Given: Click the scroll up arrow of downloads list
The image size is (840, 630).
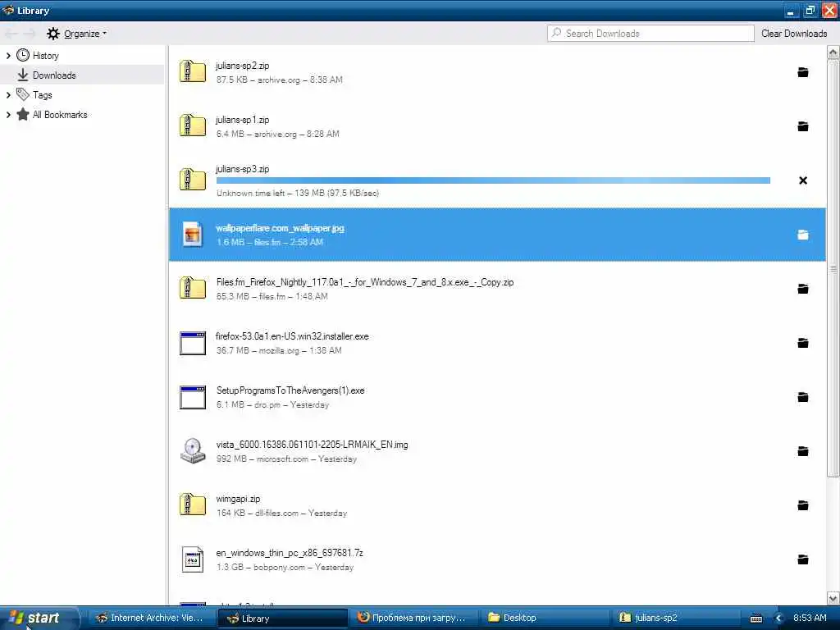Looking at the screenshot, I should [x=833, y=52].
